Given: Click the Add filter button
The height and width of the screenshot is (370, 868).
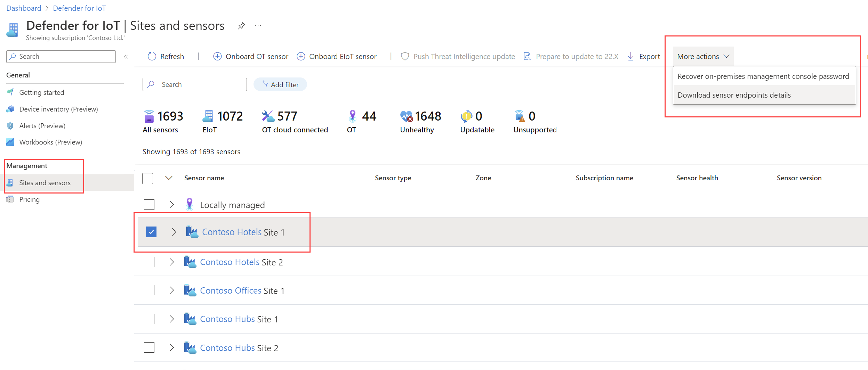Looking at the screenshot, I should click(280, 84).
